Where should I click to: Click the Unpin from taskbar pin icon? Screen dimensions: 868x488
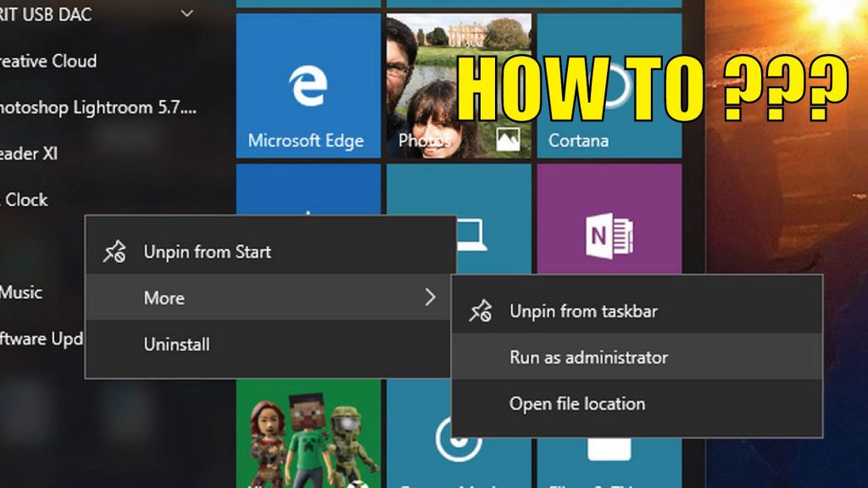coord(482,311)
